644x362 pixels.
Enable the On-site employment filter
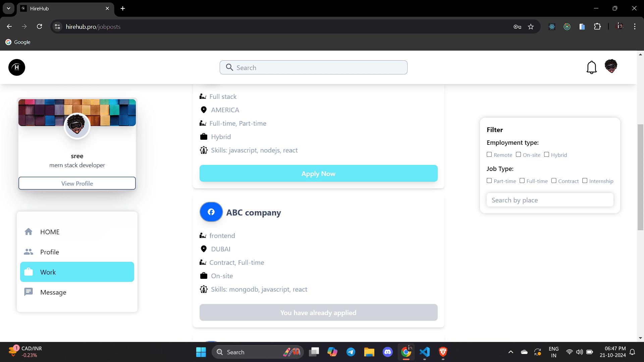(518, 155)
